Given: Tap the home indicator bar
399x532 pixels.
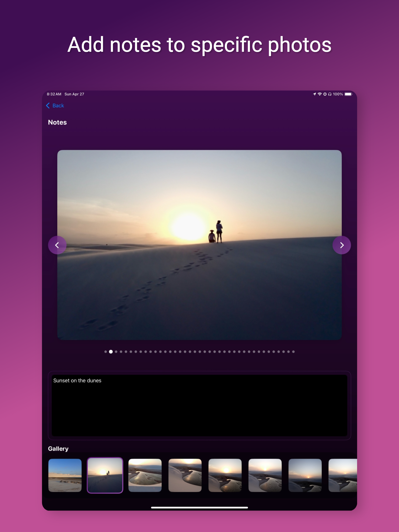Looking at the screenshot, I should [199, 507].
